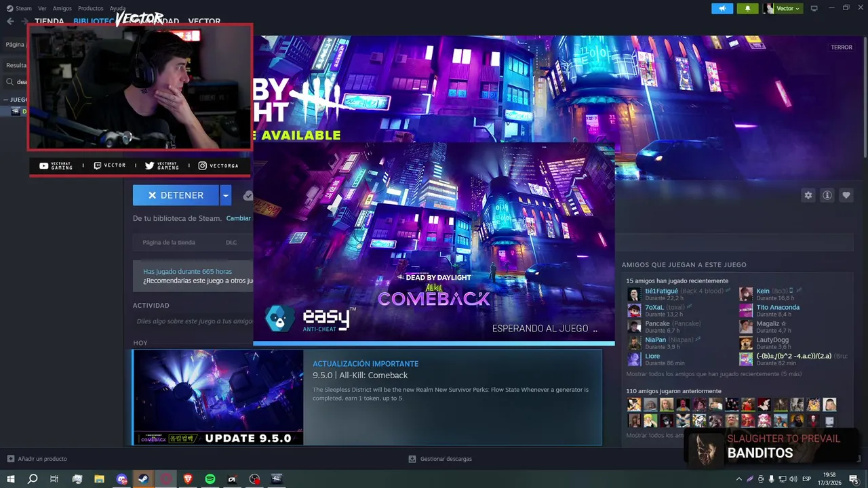The width and height of the screenshot is (868, 488).
Task: Open the DLC tab
Action: pos(231,242)
